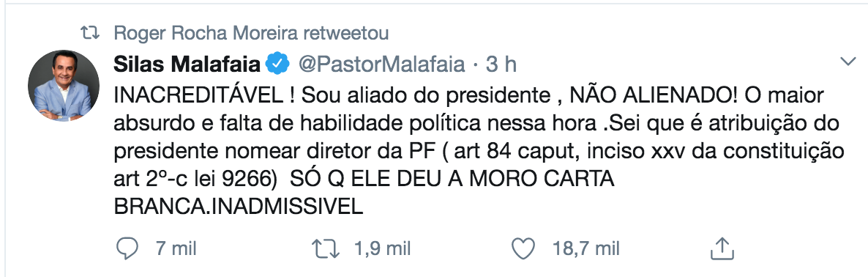Open Silas Malafaia's profile picture
Viewport: 868px width, 277px height.
click(x=64, y=86)
